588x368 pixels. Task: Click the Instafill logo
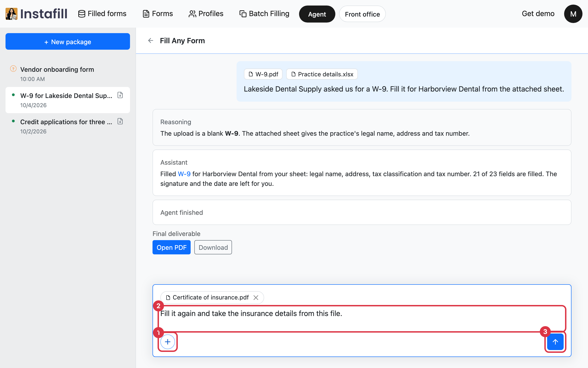(x=37, y=14)
